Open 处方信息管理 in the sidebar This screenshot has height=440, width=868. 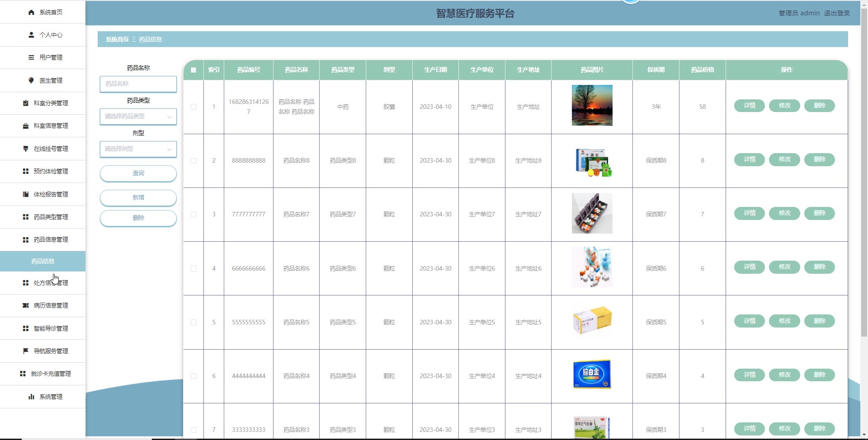pos(51,283)
